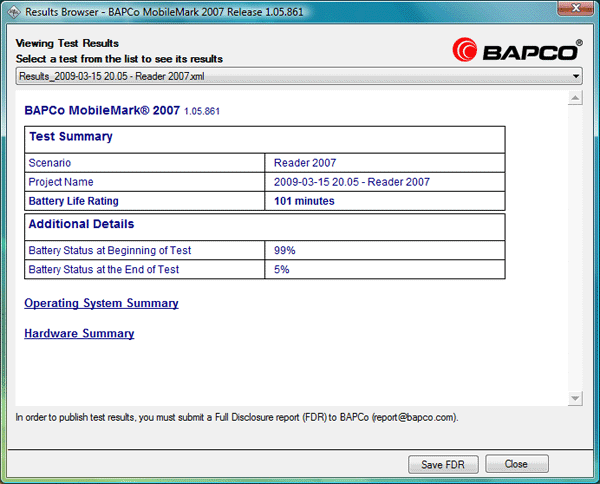Click the Close button at bottom
The image size is (600, 484).
(517, 464)
